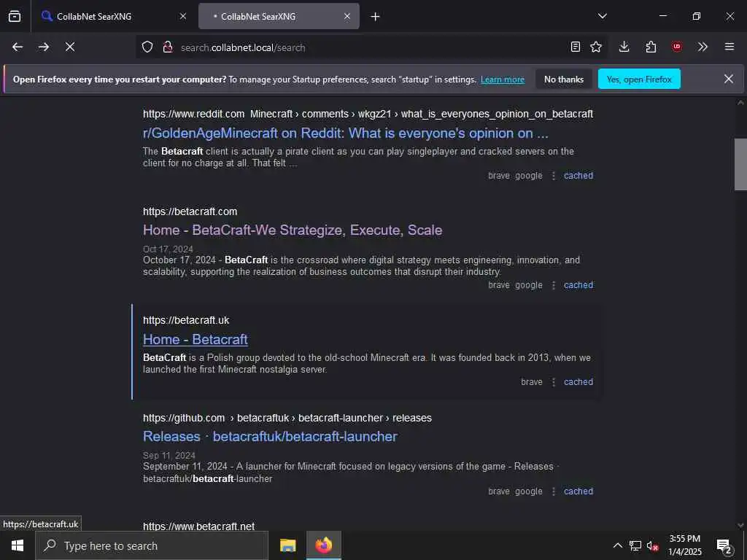Open the betacraft.uk result's three-dot options menu

(554, 382)
